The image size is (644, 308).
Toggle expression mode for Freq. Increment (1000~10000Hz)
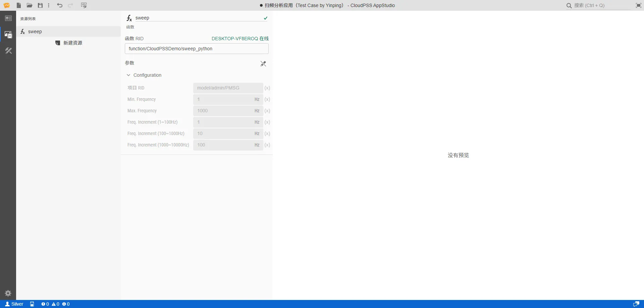[267, 145]
